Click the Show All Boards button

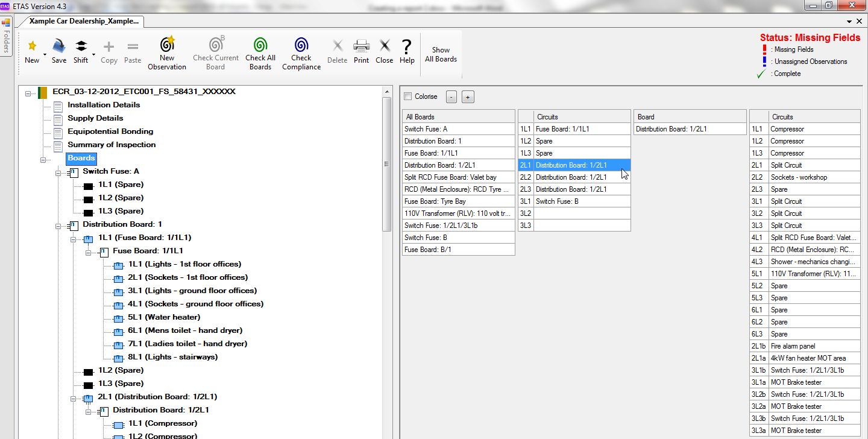[x=441, y=54]
